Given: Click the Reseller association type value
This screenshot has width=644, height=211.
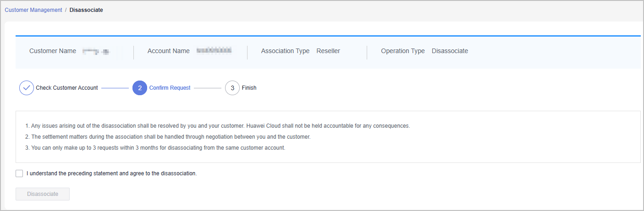Looking at the screenshot, I should coord(328,51).
